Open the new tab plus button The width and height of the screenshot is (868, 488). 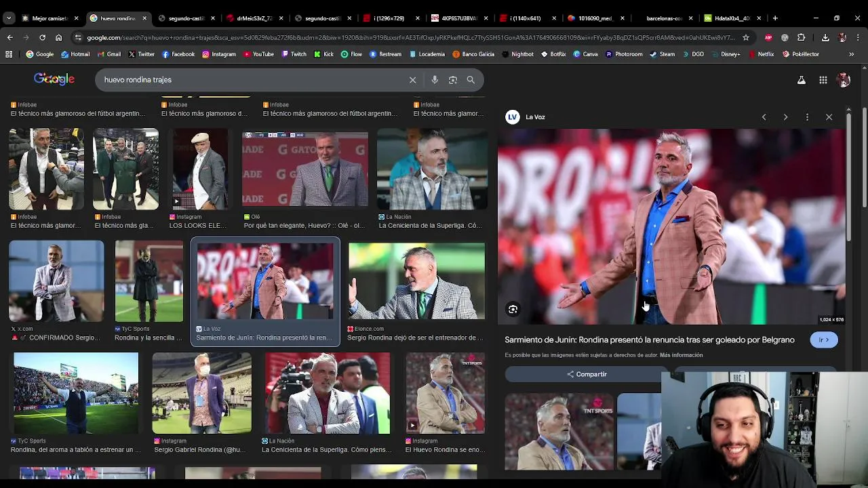775,18
